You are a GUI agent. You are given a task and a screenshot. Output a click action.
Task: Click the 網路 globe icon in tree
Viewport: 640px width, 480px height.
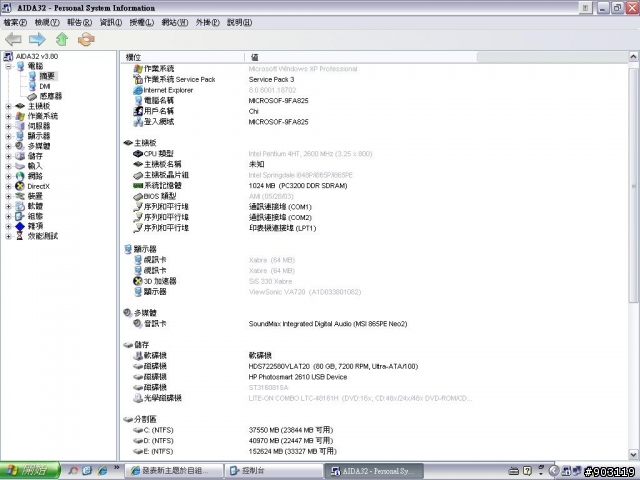point(20,176)
